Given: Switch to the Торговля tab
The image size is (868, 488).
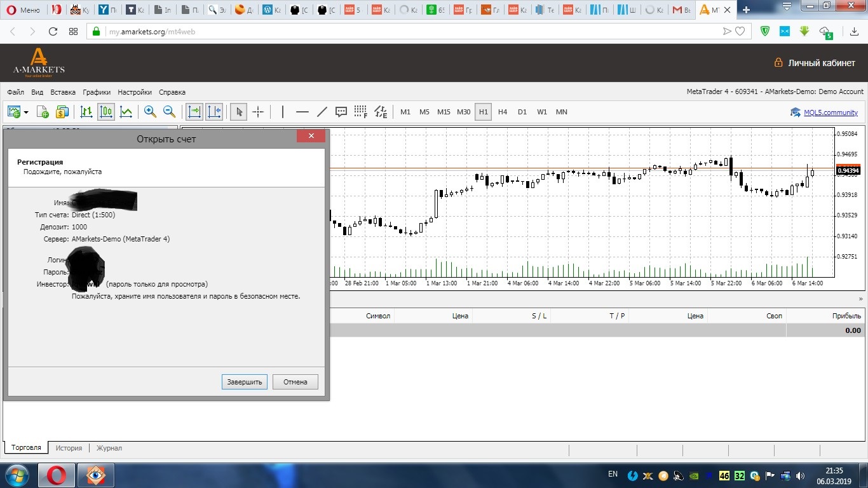Looking at the screenshot, I should pos(26,448).
